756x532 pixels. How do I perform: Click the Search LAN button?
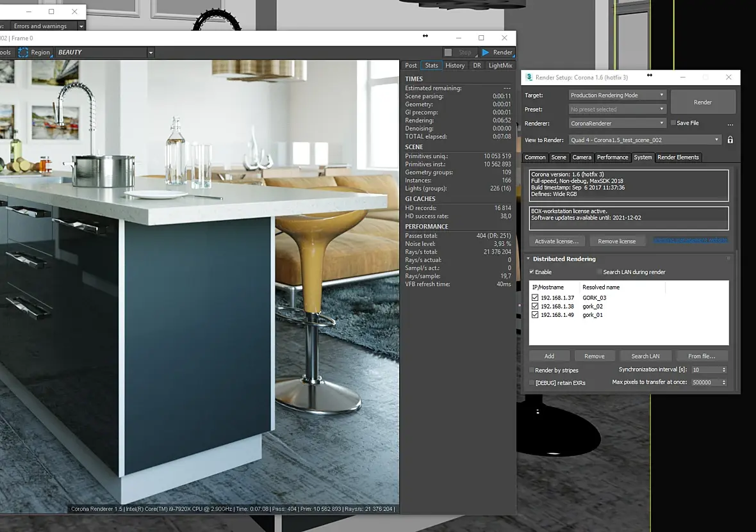pos(645,356)
